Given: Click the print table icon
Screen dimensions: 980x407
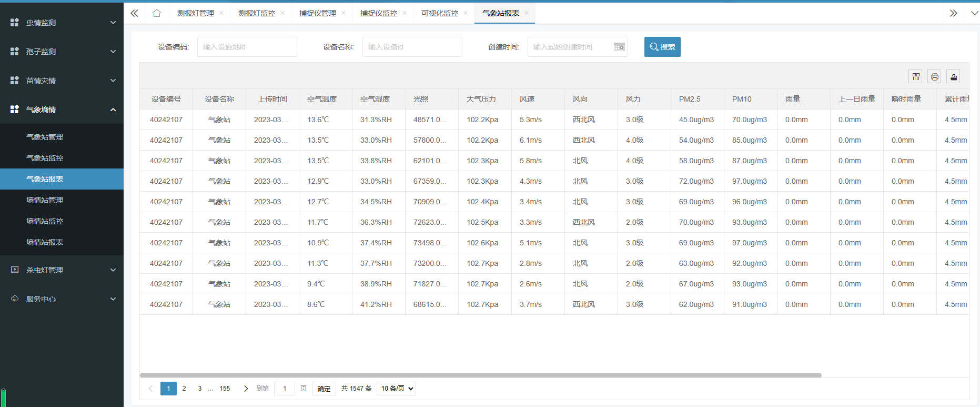Looking at the screenshot, I should 934,76.
